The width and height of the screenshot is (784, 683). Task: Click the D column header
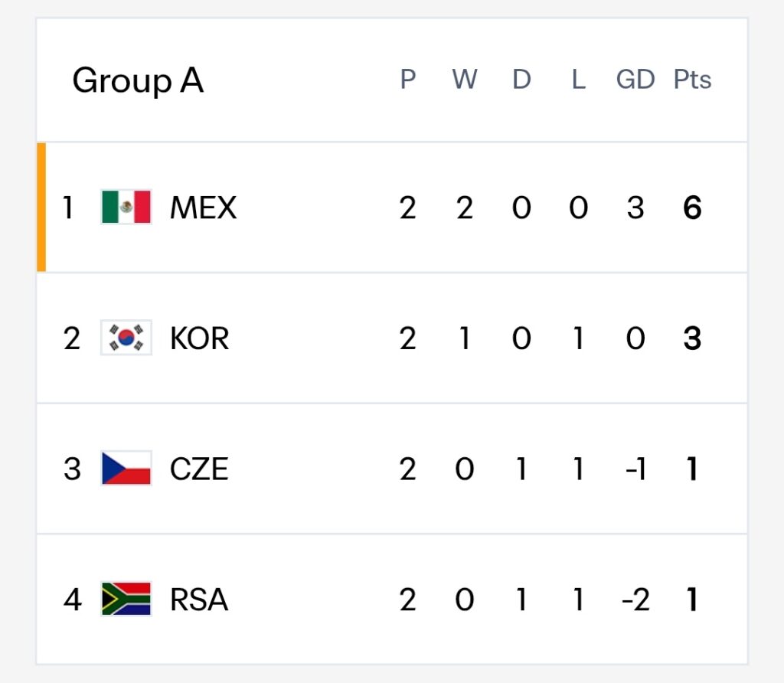coord(521,79)
